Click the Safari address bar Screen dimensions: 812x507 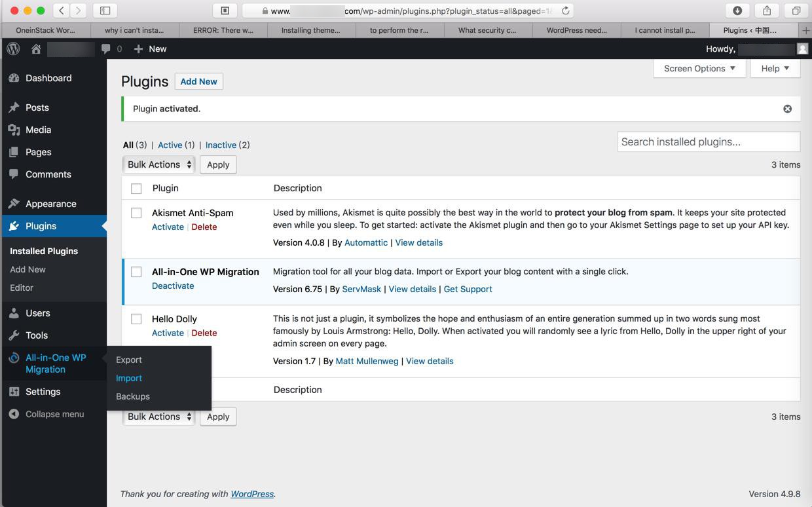coord(408,10)
